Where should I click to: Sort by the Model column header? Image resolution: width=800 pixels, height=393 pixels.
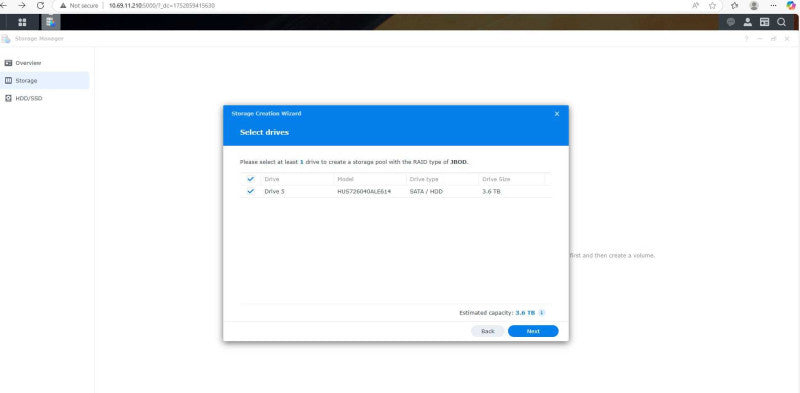coord(345,179)
